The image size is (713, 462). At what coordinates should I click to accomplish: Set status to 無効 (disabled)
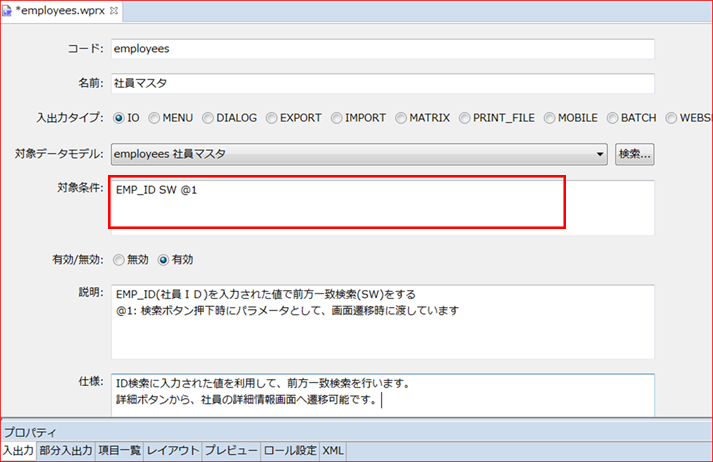coord(119,259)
